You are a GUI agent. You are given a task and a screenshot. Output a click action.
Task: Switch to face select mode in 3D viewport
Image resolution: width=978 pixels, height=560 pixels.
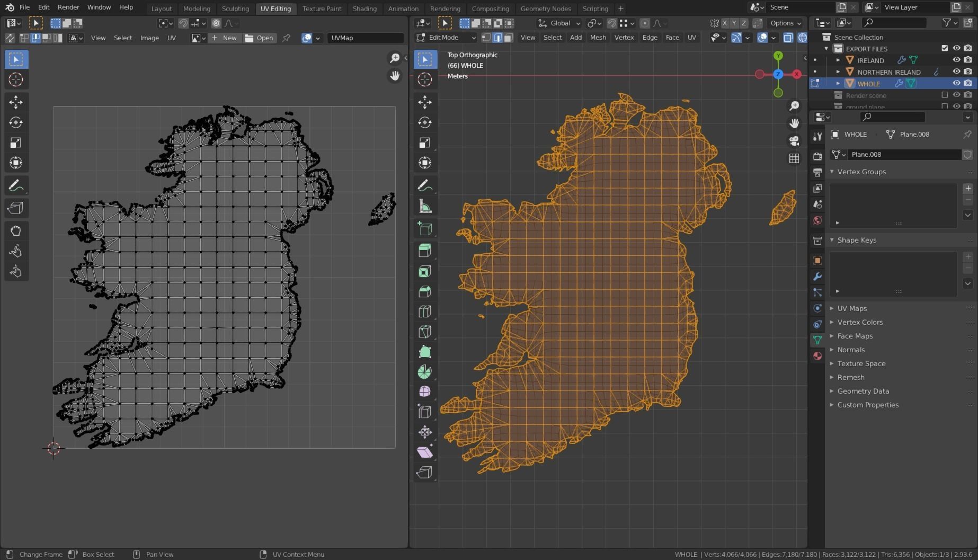509,38
